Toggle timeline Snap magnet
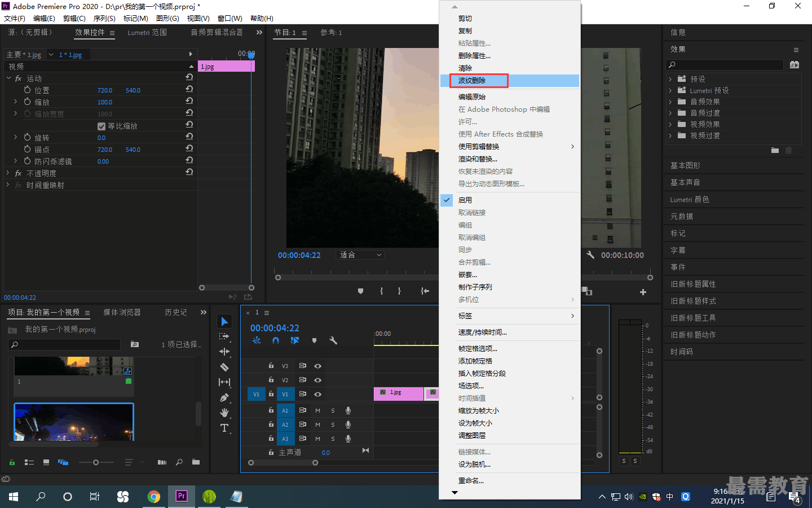 point(276,340)
